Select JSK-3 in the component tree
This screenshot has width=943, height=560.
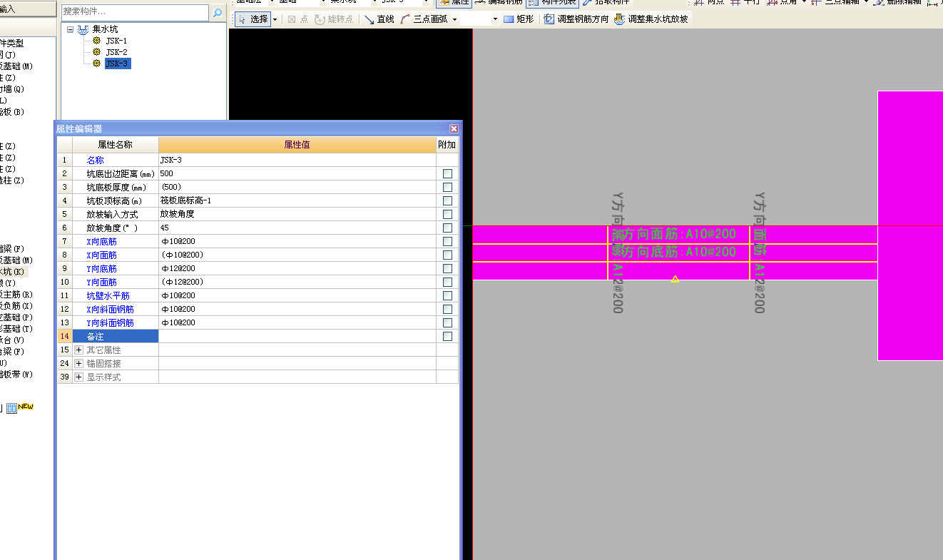[117, 63]
